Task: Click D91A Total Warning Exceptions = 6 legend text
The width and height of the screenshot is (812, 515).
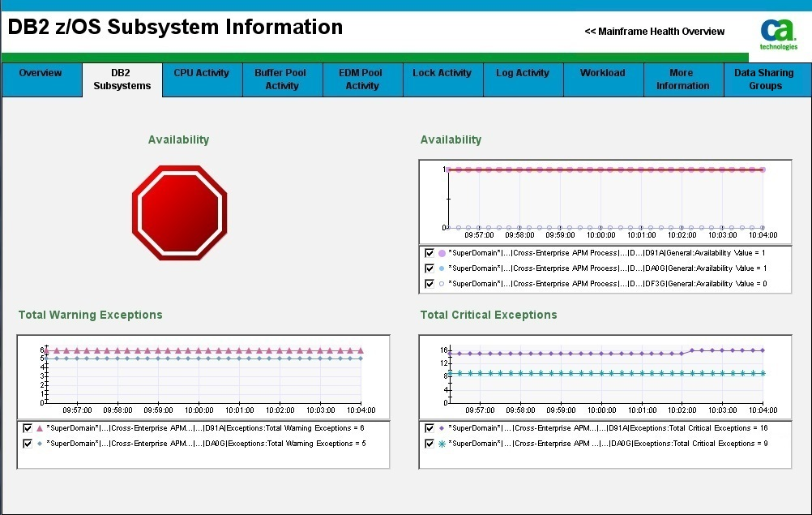Action: click(x=205, y=428)
